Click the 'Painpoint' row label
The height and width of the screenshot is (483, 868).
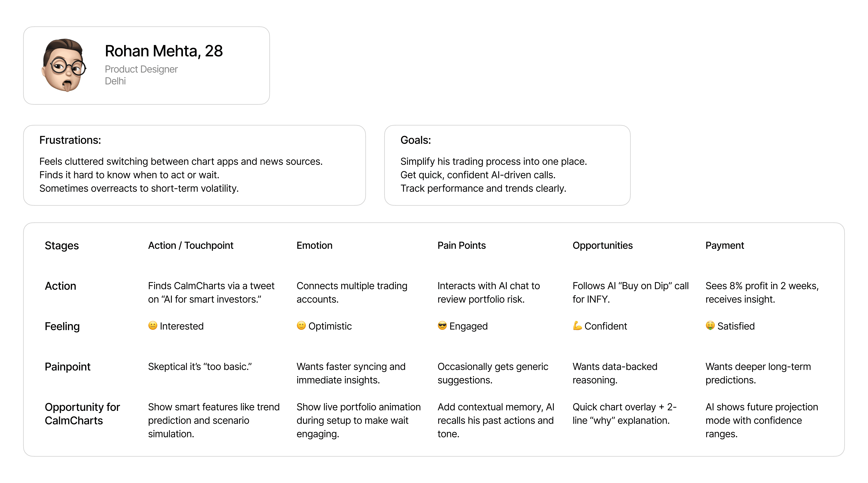(68, 367)
